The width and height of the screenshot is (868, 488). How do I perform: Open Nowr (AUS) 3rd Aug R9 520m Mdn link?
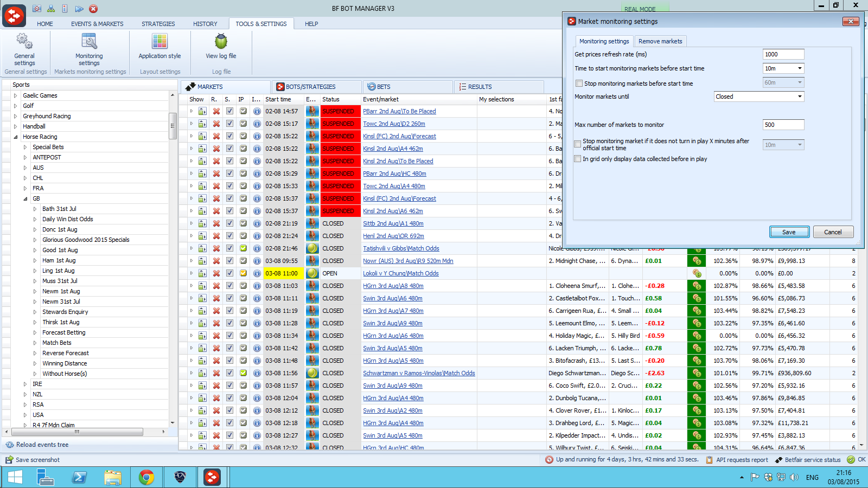point(408,261)
